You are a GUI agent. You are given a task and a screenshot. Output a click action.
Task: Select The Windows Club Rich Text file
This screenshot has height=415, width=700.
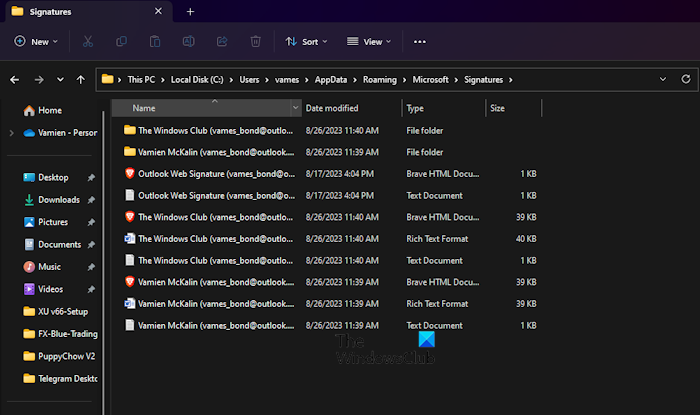coord(215,238)
